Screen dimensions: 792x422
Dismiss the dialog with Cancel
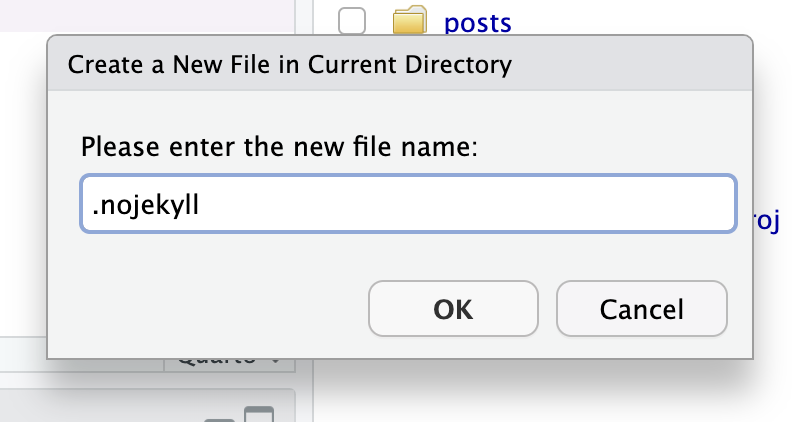coord(641,309)
